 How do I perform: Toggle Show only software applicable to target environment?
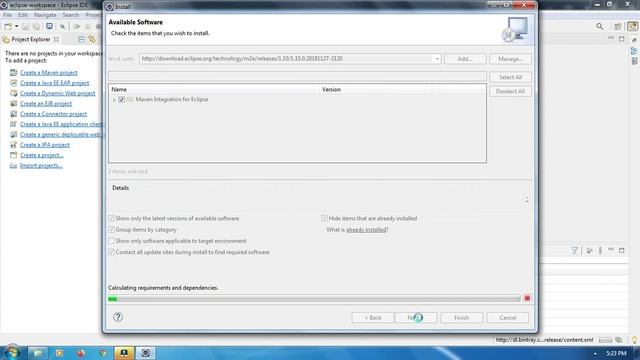(x=111, y=241)
